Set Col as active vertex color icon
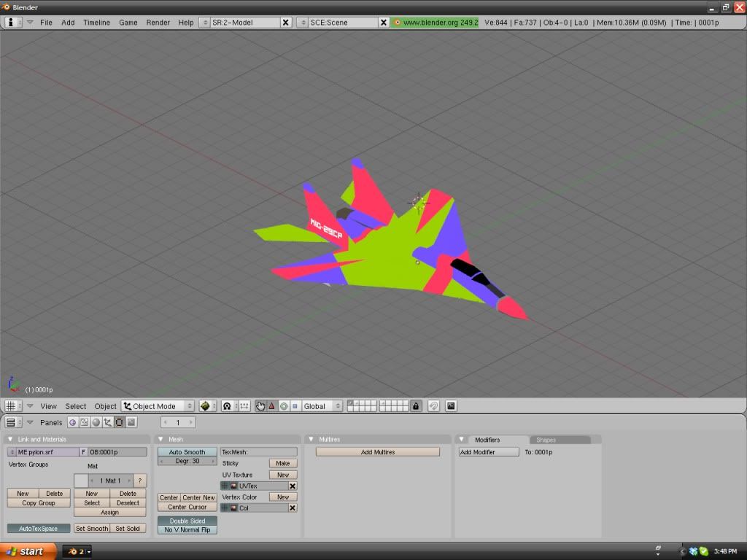The height and width of the screenshot is (560, 747). coord(225,508)
